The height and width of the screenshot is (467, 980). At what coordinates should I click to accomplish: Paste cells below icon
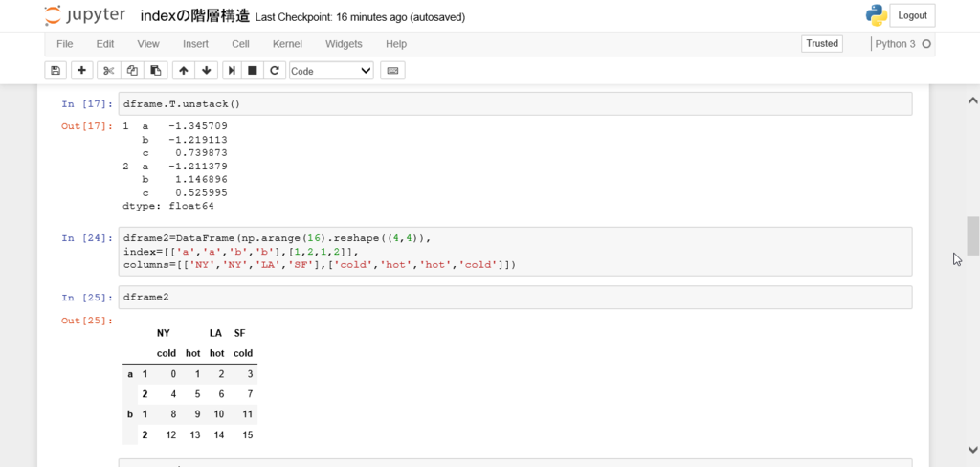(x=156, y=71)
